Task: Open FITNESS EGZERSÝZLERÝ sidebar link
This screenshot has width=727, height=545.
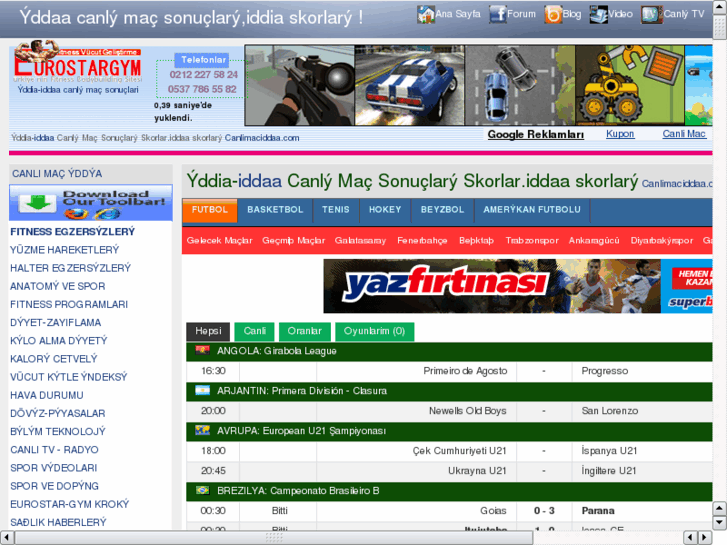Action: point(72,231)
